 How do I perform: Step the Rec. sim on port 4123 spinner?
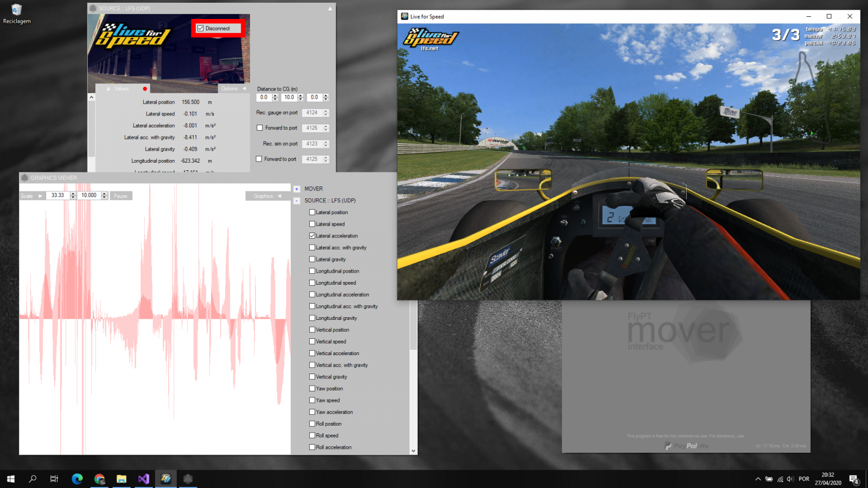326,144
